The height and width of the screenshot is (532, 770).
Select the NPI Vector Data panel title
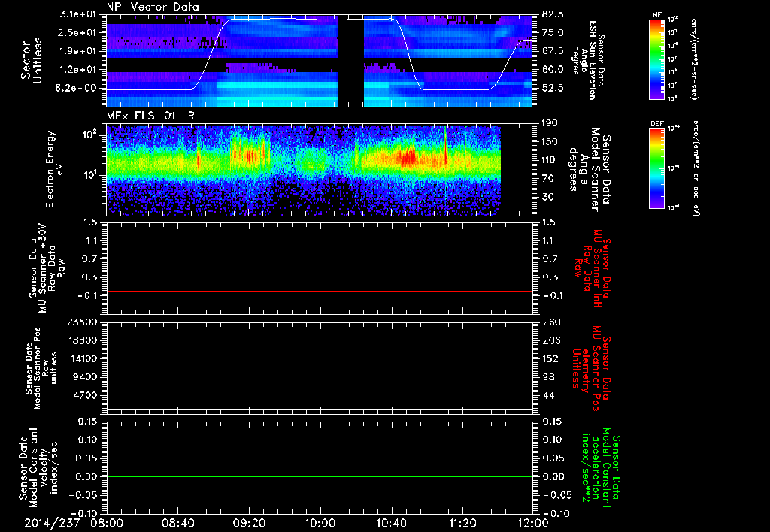pos(153,7)
